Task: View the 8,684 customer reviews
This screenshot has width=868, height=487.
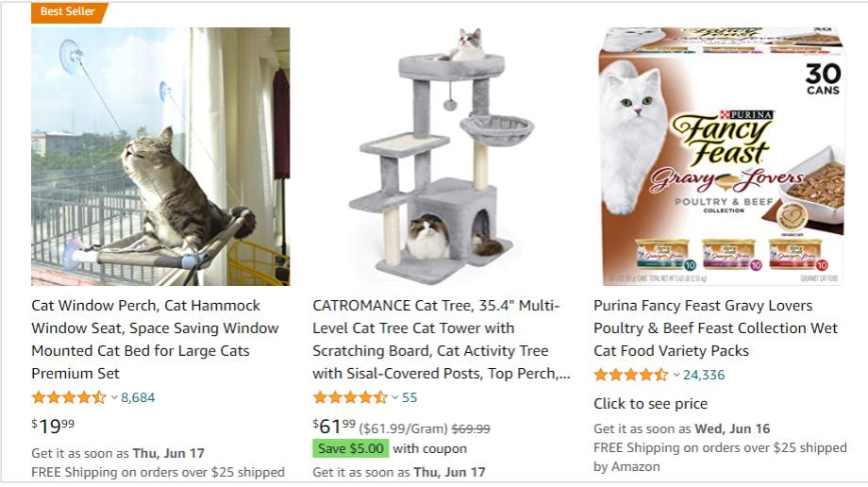Action: tap(138, 397)
